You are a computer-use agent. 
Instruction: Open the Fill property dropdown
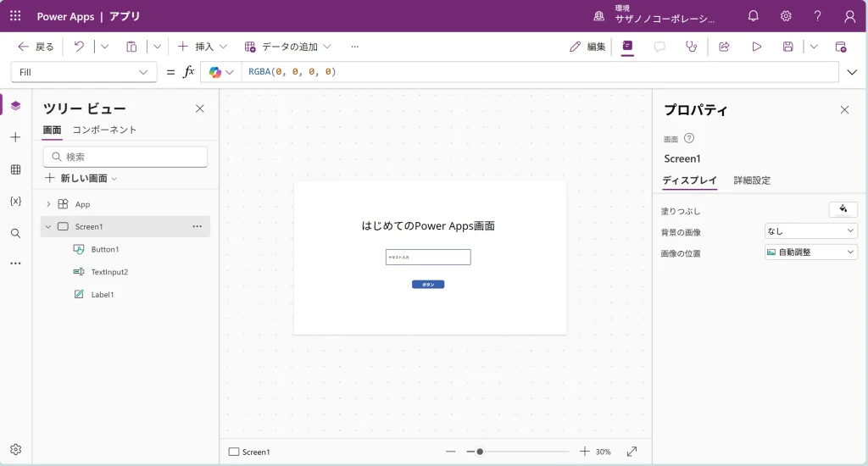83,72
